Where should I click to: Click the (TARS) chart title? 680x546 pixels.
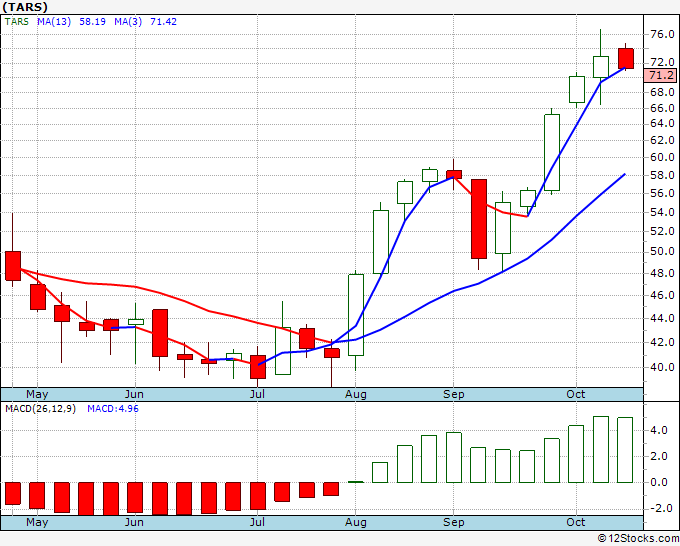25,7
